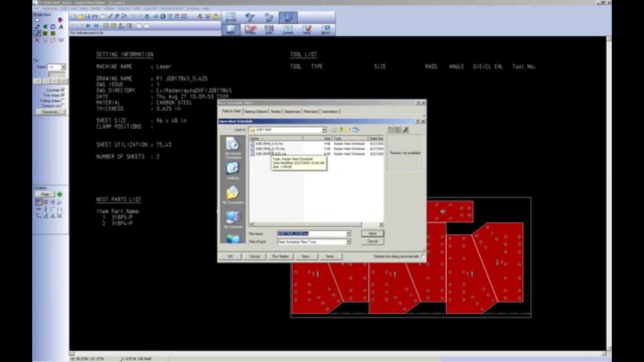Go back to last folder visited

(334, 130)
